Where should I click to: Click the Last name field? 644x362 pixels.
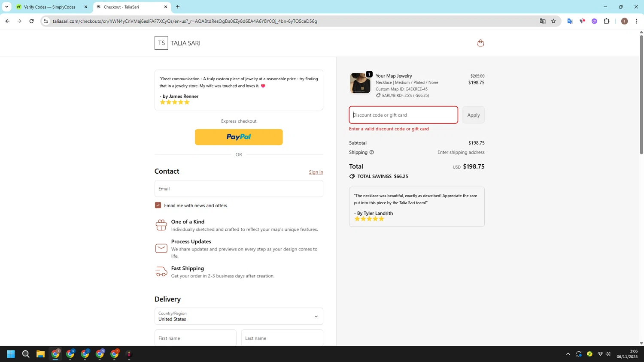(282, 338)
